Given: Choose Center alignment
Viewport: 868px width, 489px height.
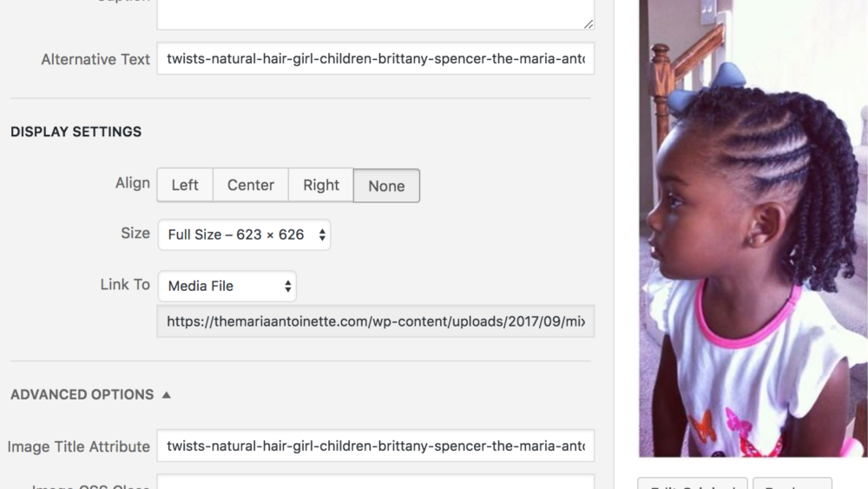Looking at the screenshot, I should pos(251,185).
